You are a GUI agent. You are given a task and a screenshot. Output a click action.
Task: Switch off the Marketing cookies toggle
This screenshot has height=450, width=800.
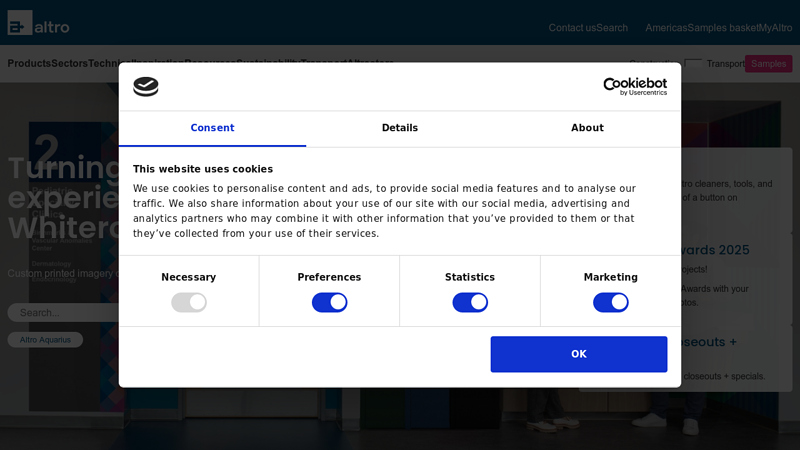pyautogui.click(x=611, y=303)
